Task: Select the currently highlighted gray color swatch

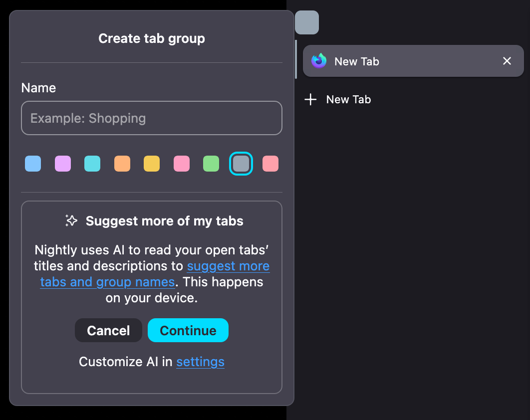Action: click(241, 164)
